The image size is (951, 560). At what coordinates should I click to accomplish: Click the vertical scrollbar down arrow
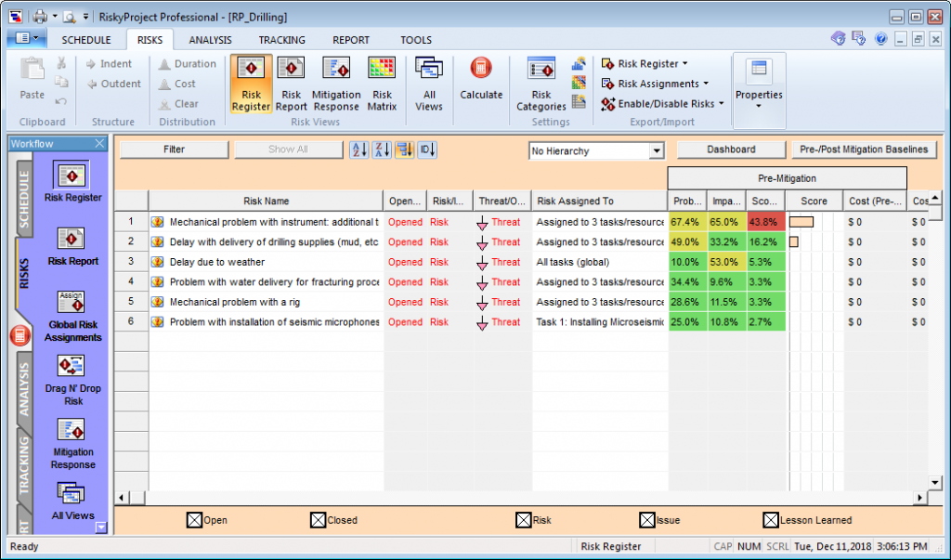point(934,483)
